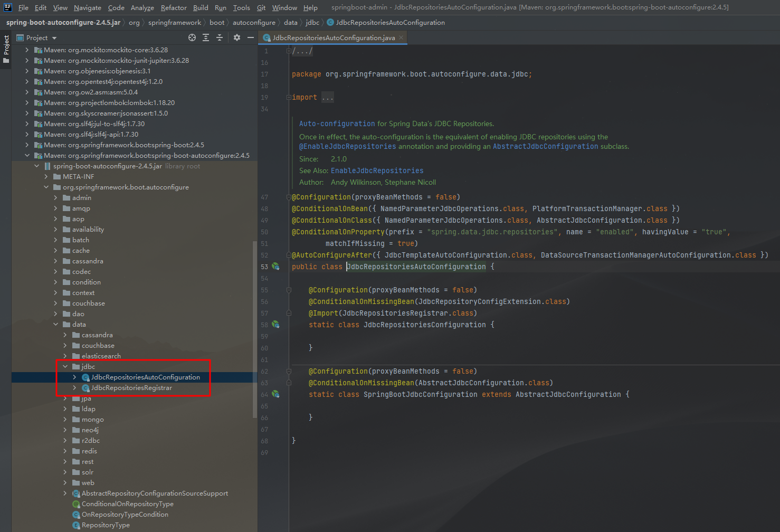Select JdbcRepositoriesAutoConfiguration in project tree
The height and width of the screenshot is (532, 780).
(146, 377)
